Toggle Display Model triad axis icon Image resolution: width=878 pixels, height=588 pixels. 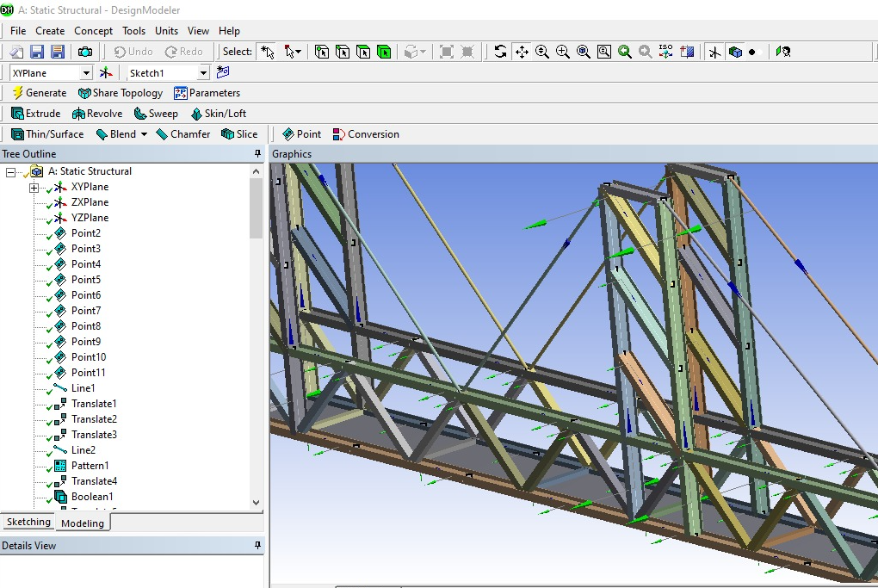coord(714,52)
